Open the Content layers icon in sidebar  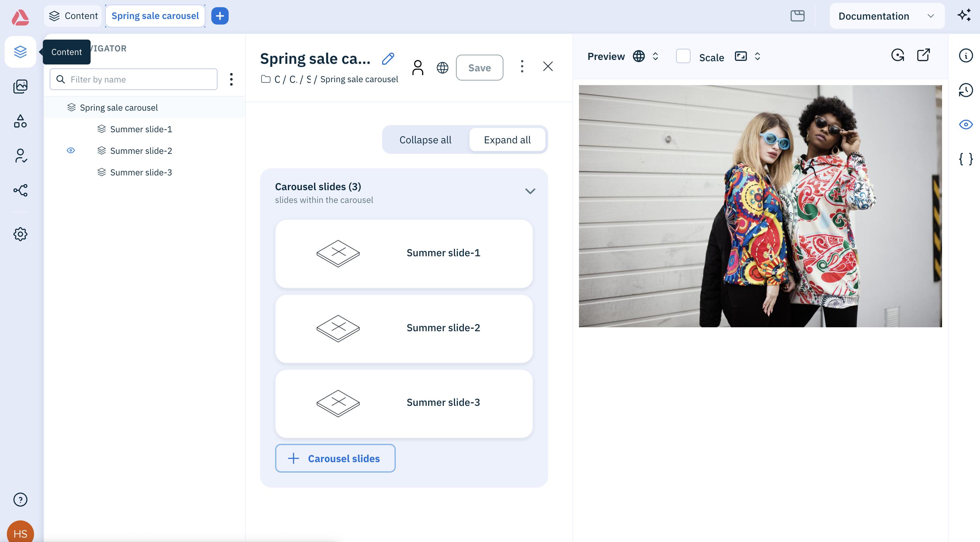click(20, 52)
